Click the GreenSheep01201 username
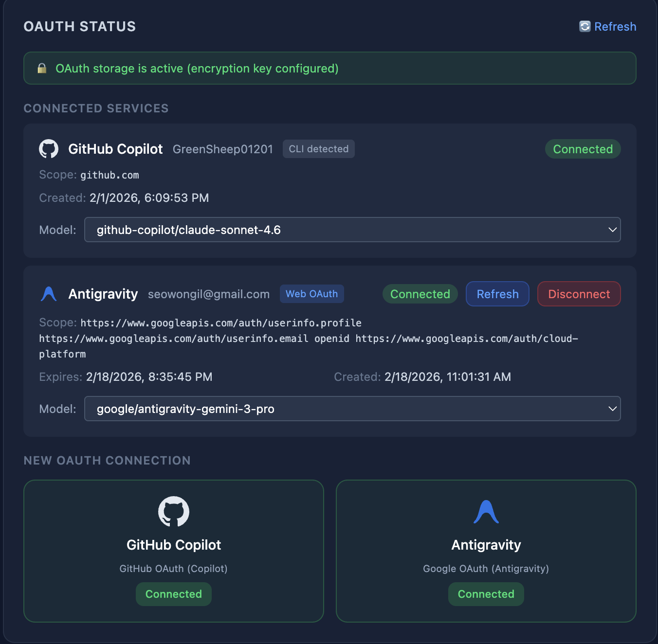Image resolution: width=658 pixels, height=644 pixels. 223,149
